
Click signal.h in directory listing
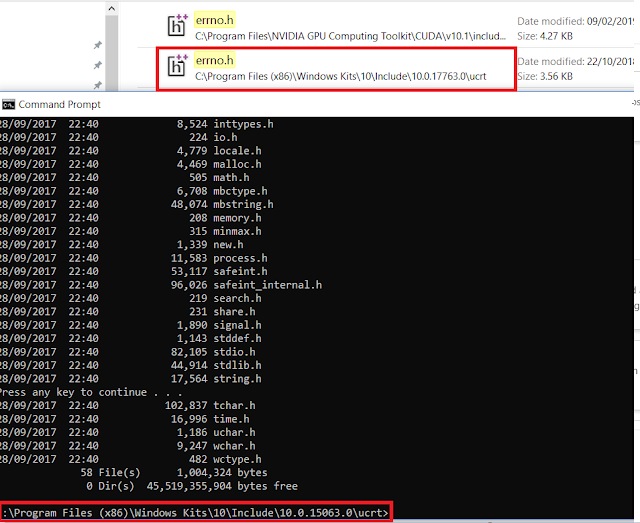237,325
